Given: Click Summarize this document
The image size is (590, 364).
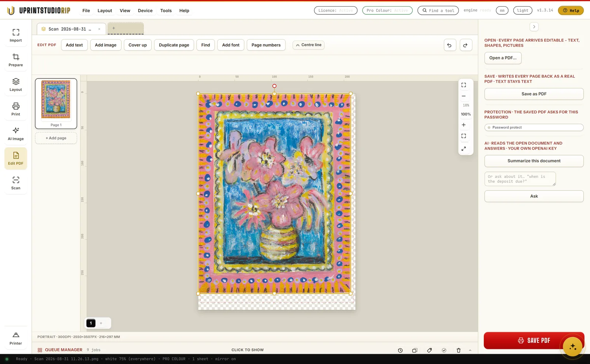Looking at the screenshot, I should (x=534, y=161).
